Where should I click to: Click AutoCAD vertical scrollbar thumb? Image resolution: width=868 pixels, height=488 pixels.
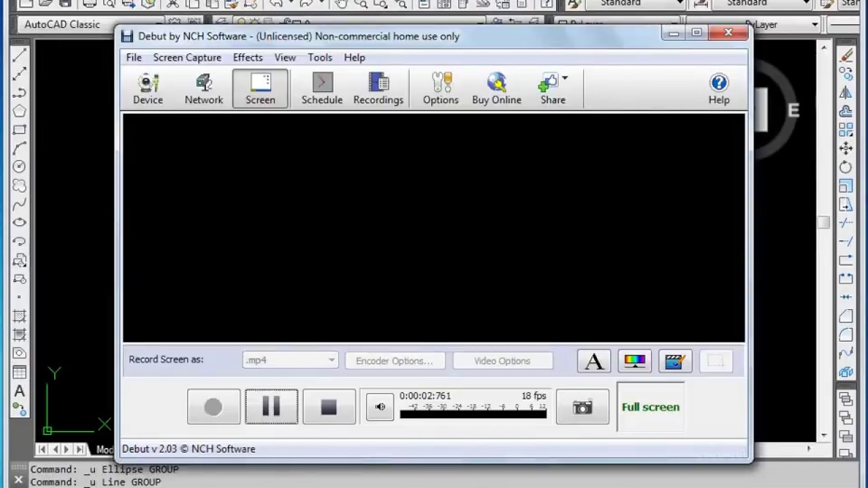[x=823, y=222]
